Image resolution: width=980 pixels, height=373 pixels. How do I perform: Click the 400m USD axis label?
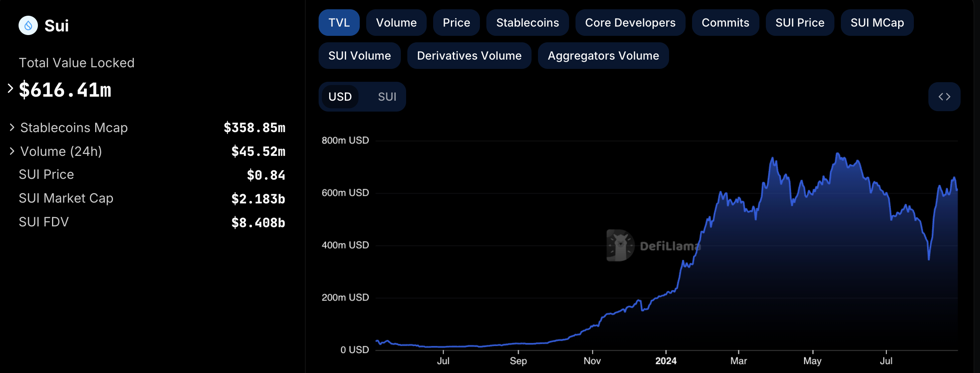pos(345,245)
